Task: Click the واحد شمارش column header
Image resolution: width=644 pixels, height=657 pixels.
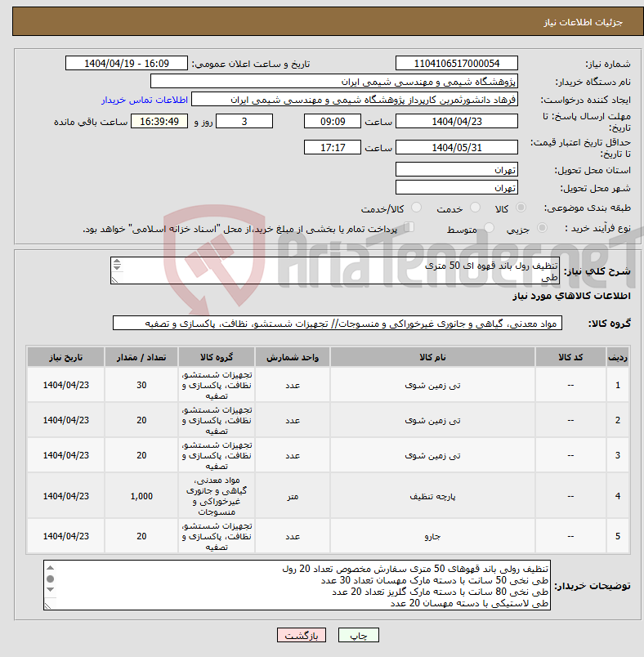Action: 293,357
